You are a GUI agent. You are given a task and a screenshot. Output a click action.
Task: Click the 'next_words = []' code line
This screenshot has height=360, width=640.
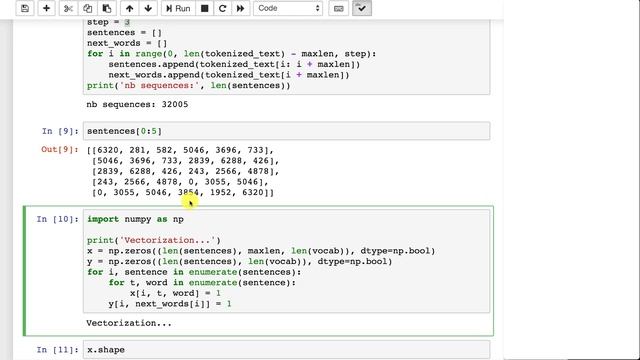coord(127,43)
